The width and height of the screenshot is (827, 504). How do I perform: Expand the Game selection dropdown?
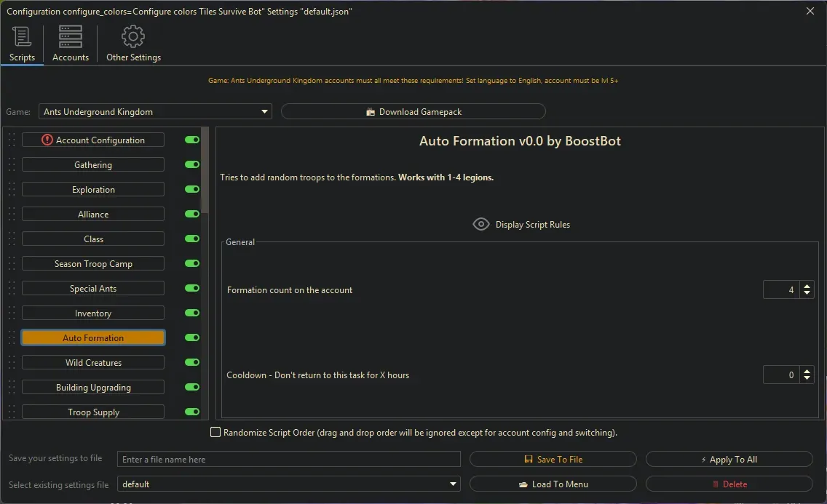coord(264,112)
